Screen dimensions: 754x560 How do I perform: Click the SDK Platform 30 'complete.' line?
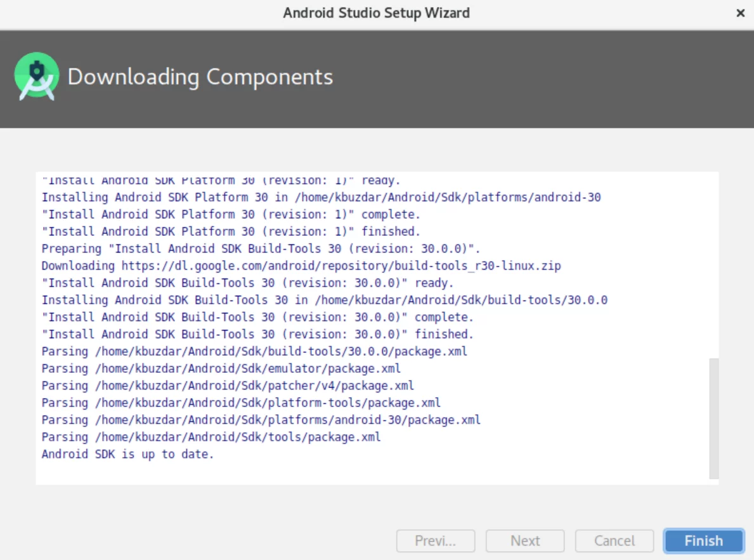pos(231,214)
